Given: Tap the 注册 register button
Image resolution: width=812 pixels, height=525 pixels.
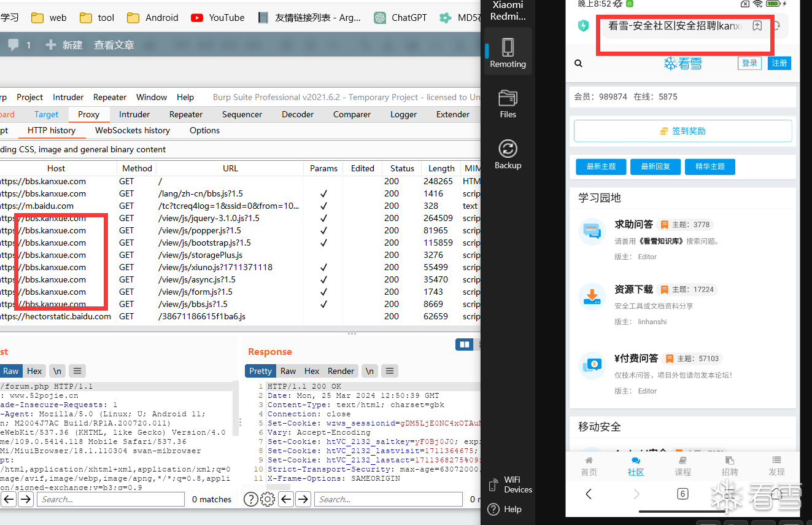Looking at the screenshot, I should tap(779, 63).
